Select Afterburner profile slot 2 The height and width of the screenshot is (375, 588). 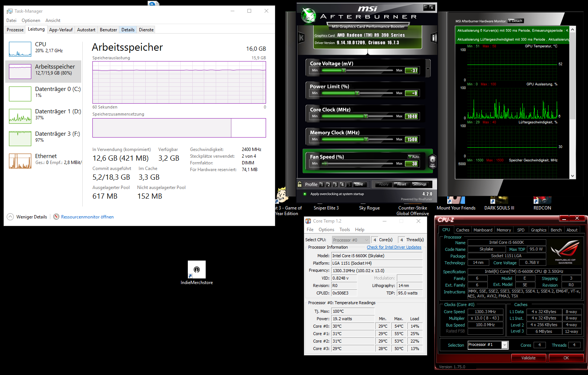328,185
